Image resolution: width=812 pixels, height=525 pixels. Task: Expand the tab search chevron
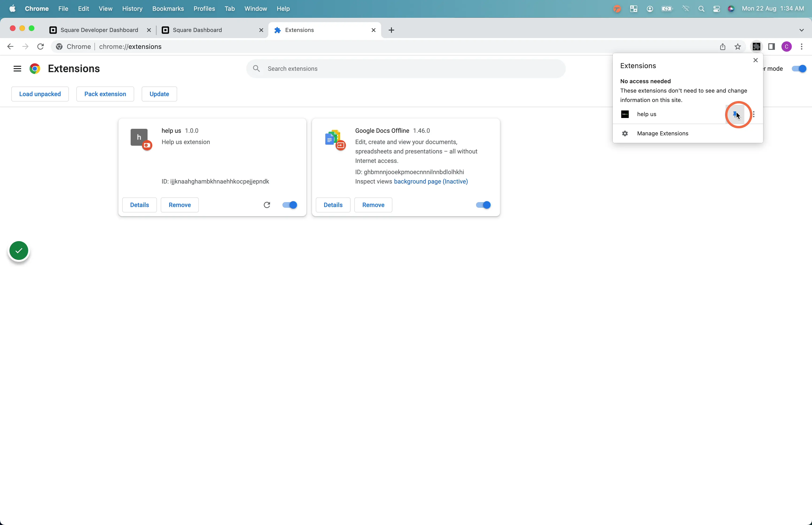point(801,30)
